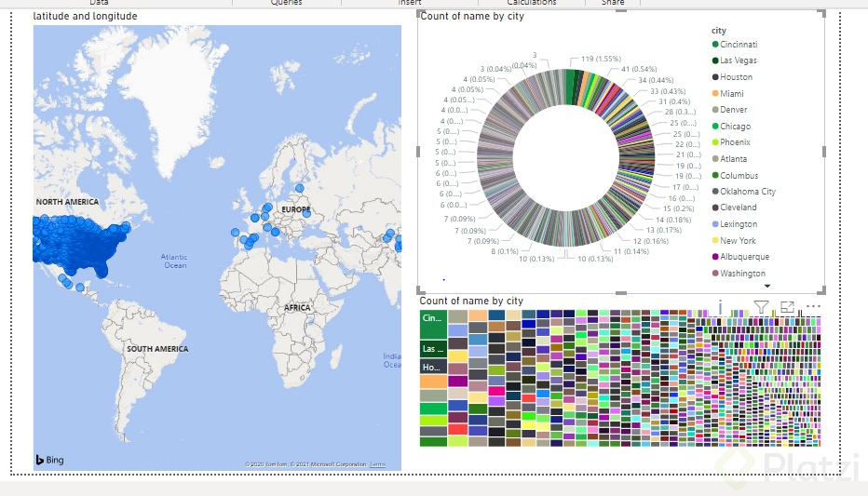
Task: Click the EUROPE label on the map
Action: pos(295,209)
